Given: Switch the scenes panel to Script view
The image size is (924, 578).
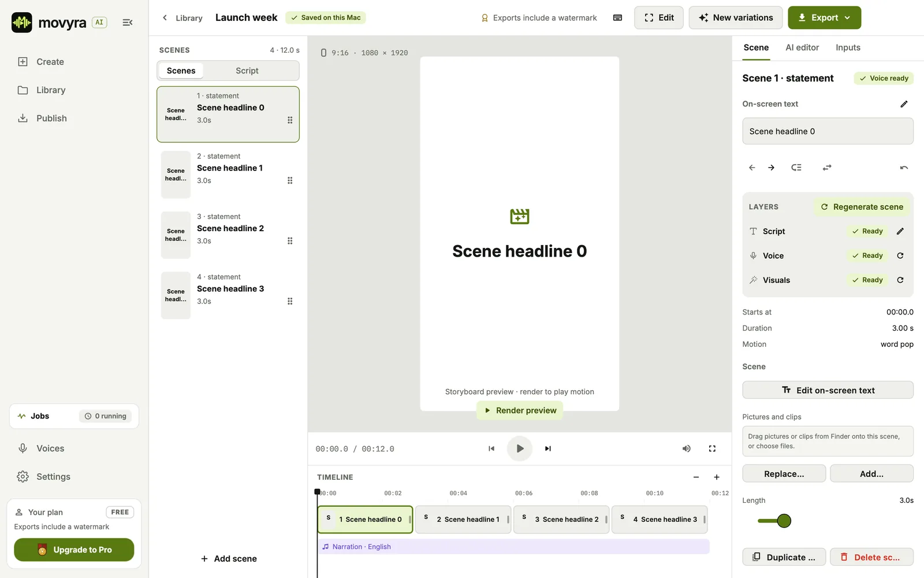Looking at the screenshot, I should 247,71.
